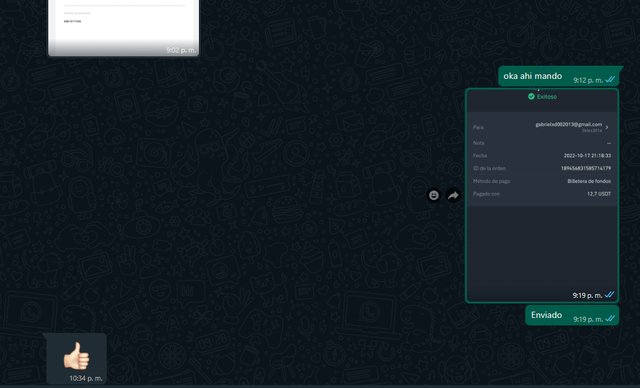Viewport: 640px width, 388px height.
Task: Select the "Enviado" message text
Action: (x=547, y=315)
